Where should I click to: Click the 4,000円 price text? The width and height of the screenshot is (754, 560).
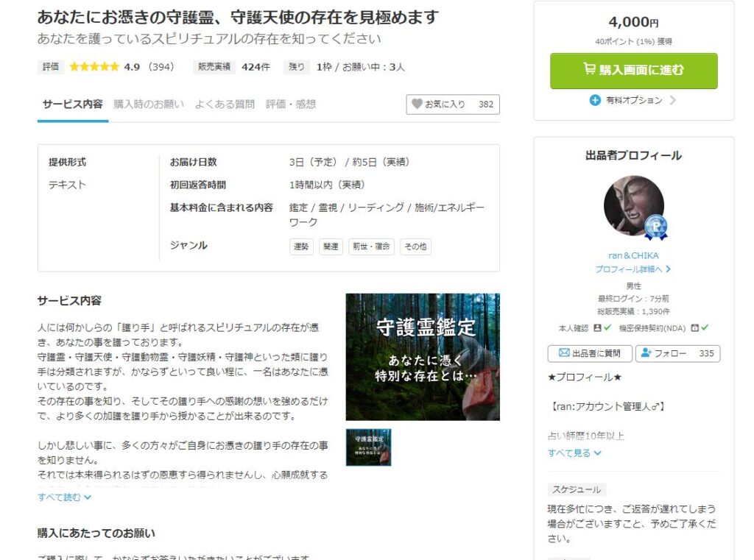633,22
